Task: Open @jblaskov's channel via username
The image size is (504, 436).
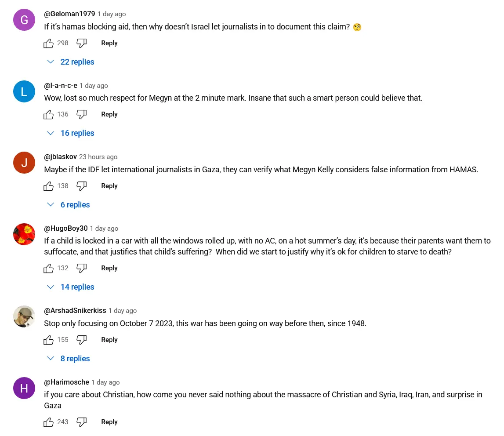Action: 60,157
